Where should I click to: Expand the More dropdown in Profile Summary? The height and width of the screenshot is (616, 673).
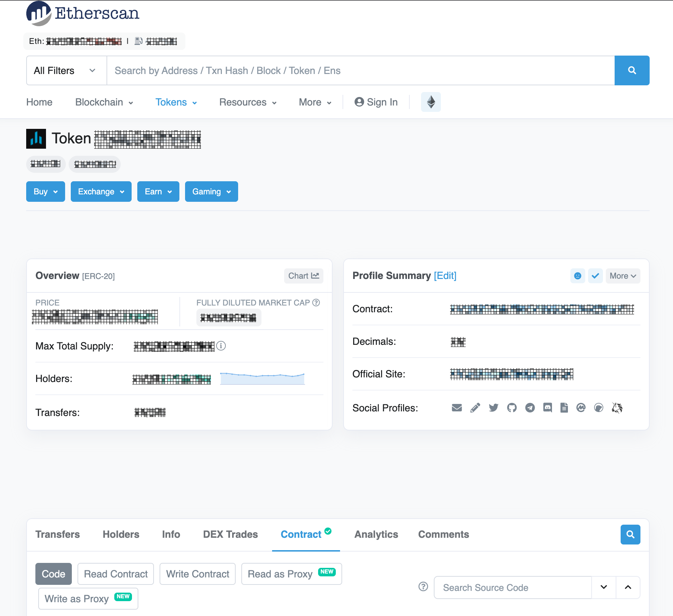(623, 276)
